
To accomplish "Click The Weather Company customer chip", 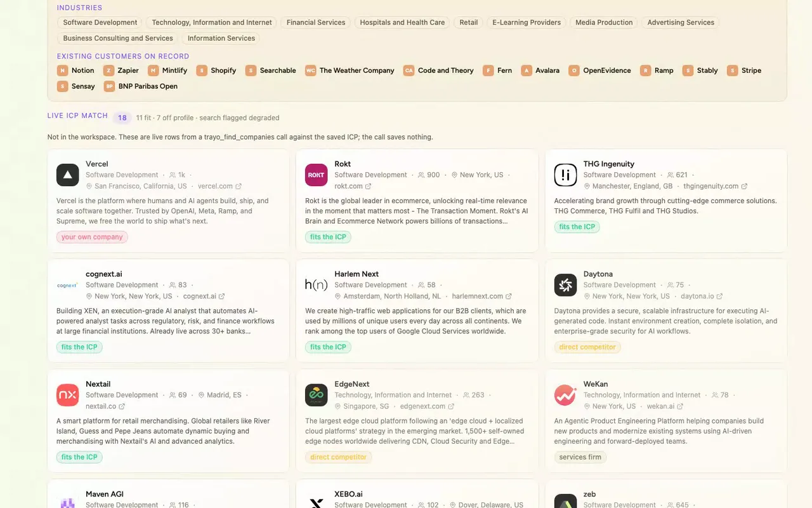I will (x=350, y=70).
